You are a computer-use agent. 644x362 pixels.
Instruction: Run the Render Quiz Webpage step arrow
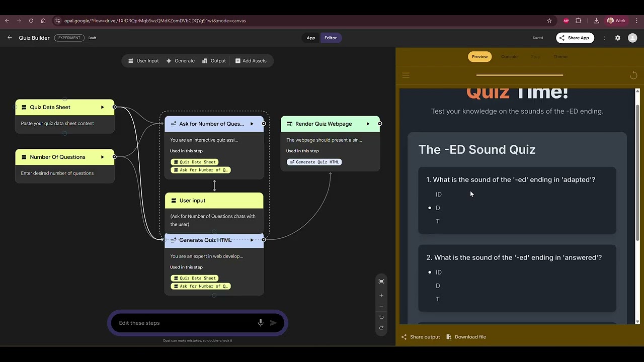click(368, 124)
